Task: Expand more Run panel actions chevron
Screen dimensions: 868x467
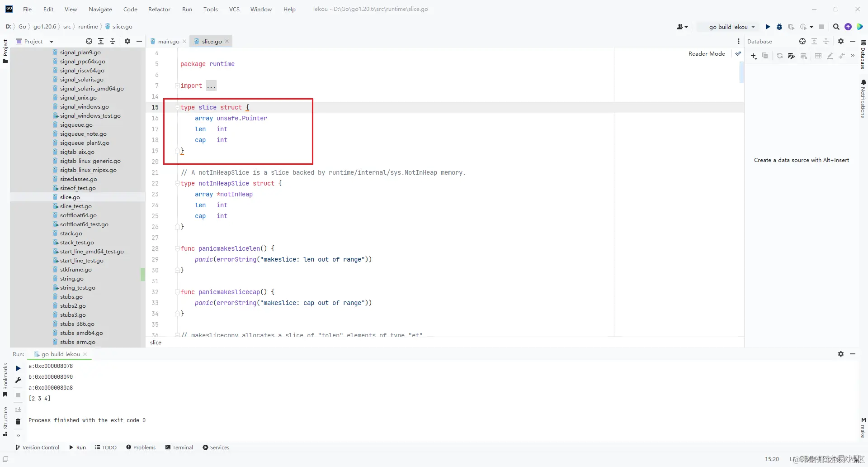Action: 18,435
